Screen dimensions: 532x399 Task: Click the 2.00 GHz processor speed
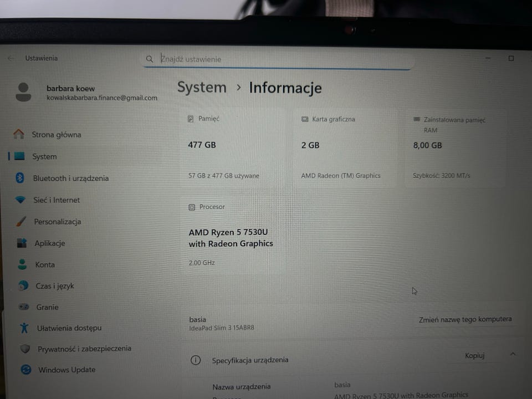point(202,263)
